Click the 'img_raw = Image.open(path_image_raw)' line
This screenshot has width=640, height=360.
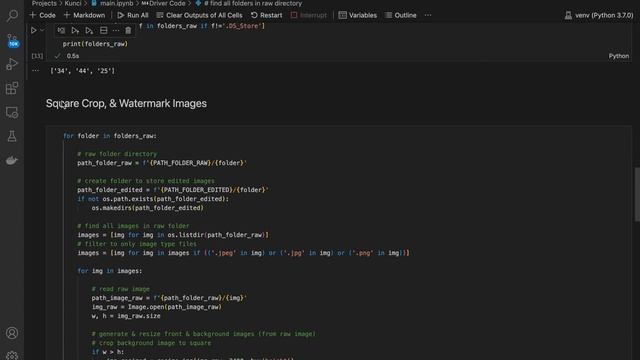pyautogui.click(x=156, y=307)
